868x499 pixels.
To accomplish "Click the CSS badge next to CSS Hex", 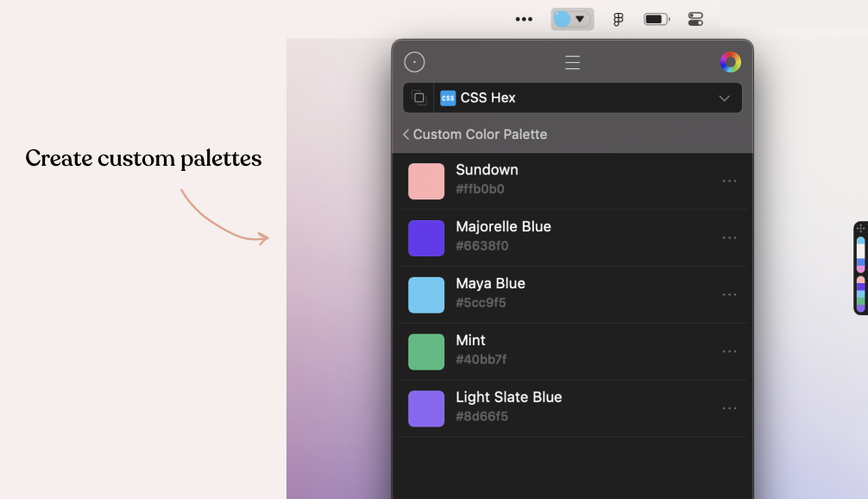I will click(448, 98).
